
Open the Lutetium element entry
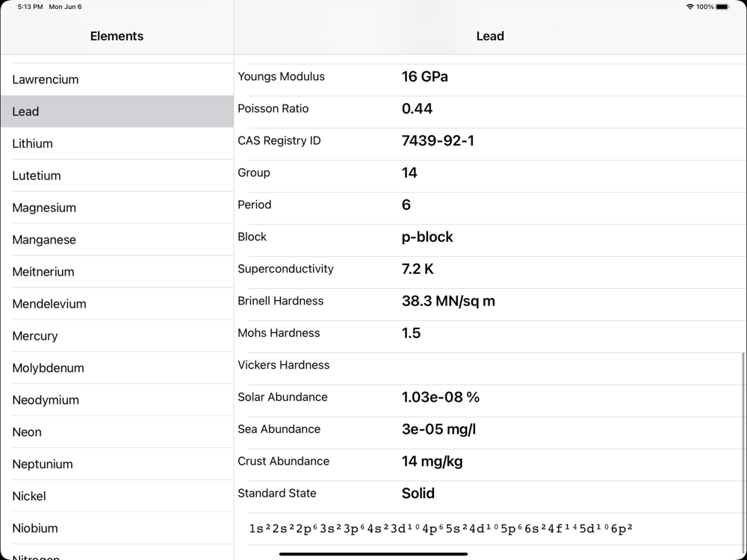coord(37,175)
